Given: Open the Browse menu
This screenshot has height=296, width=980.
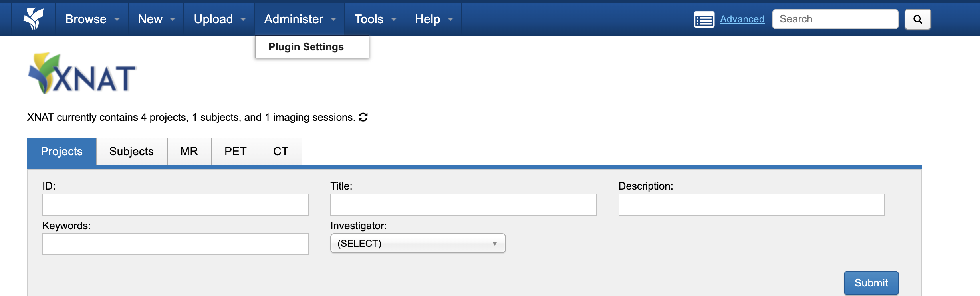Looking at the screenshot, I should [x=92, y=19].
